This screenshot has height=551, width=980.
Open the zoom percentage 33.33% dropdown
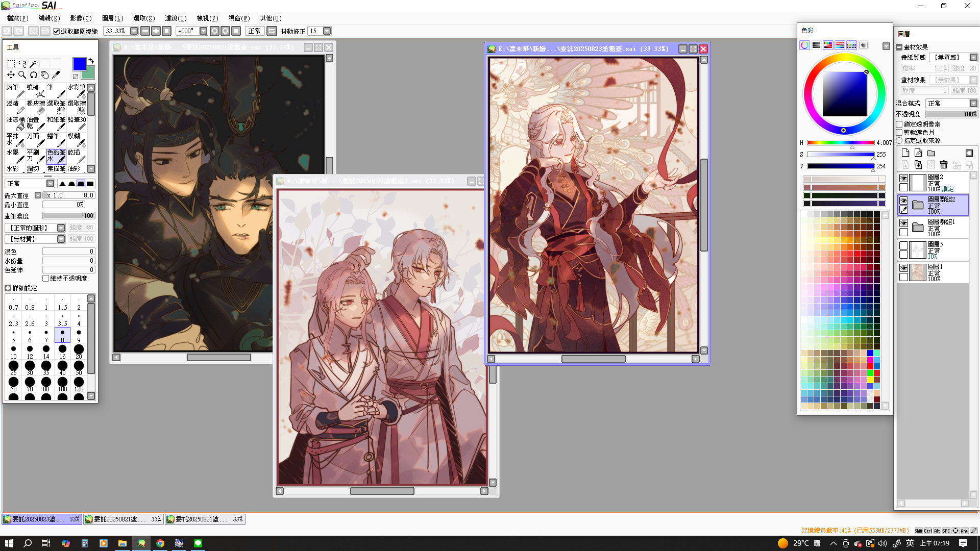134,31
